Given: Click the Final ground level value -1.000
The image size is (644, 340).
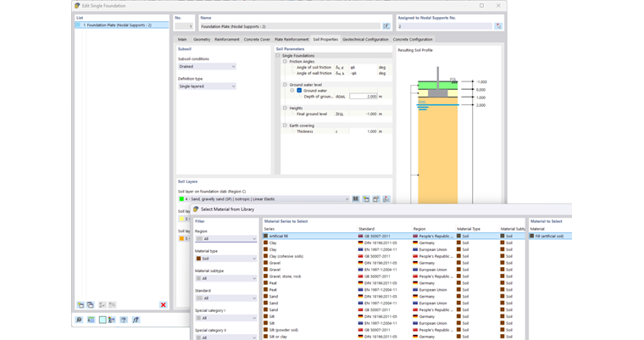Looking at the screenshot, I should (364, 114).
